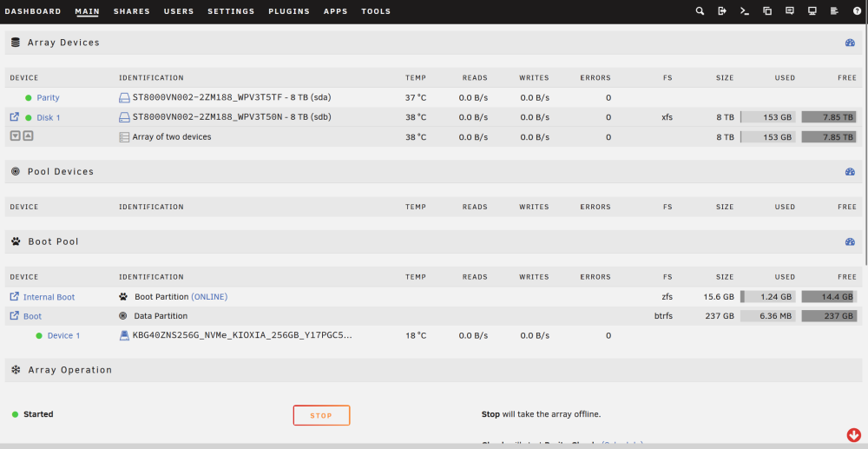Click the Parity temperature 37 °C
This screenshot has height=449, width=868.
click(x=416, y=97)
